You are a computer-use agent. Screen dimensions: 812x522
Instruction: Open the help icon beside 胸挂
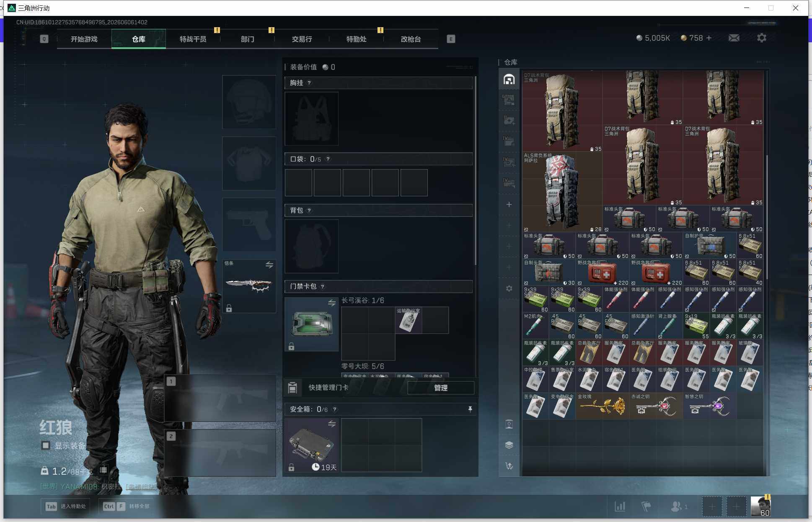pos(309,83)
